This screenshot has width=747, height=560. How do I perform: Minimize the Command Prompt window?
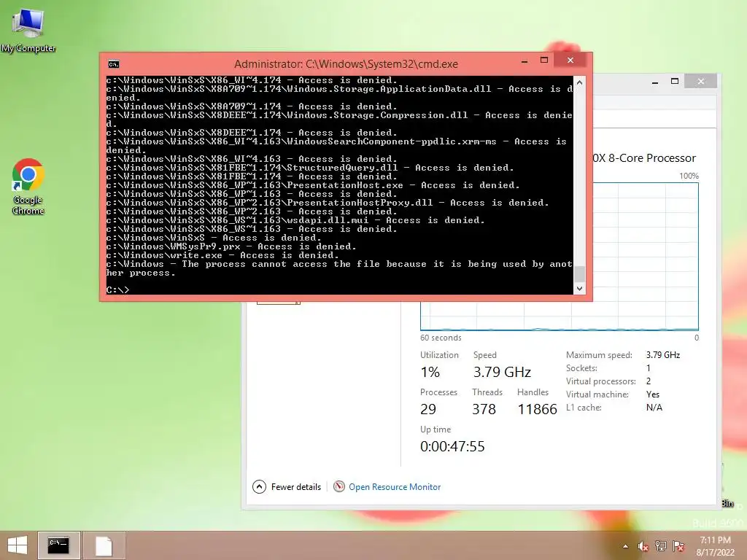pyautogui.click(x=525, y=61)
